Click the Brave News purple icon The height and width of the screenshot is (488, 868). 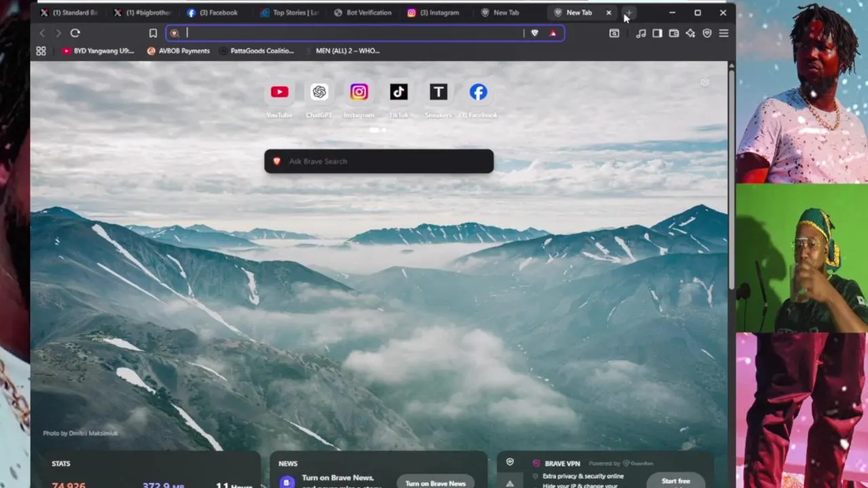(x=287, y=482)
